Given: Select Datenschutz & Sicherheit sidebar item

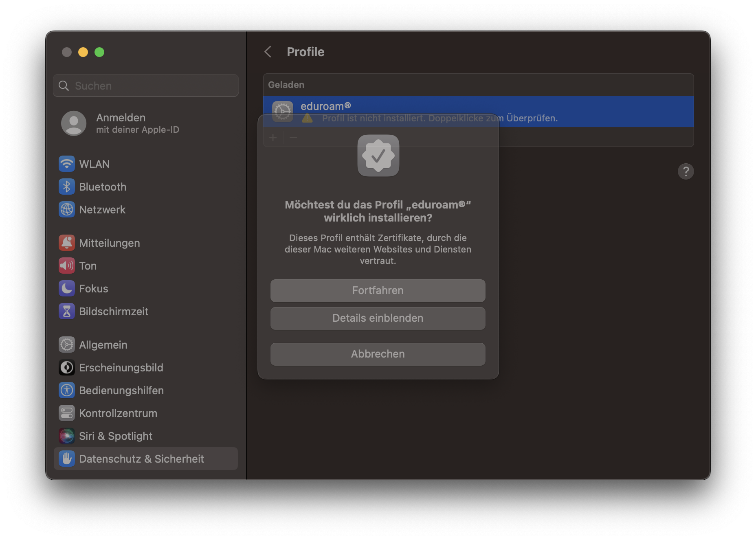Looking at the screenshot, I should click(x=141, y=459).
